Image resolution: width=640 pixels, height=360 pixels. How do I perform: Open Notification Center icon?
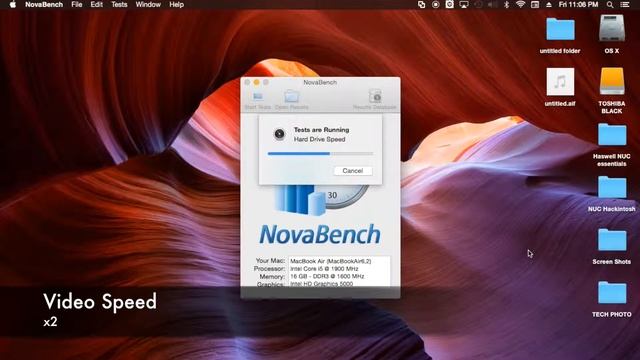625,4
